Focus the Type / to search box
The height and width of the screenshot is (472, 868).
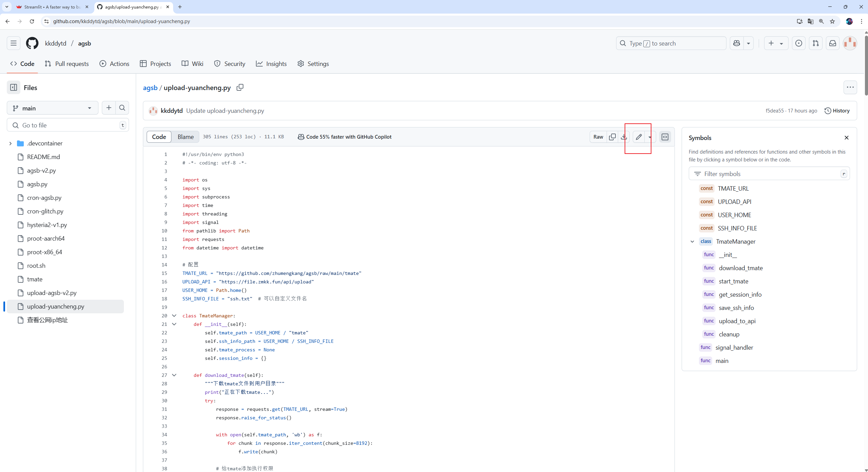tap(671, 43)
